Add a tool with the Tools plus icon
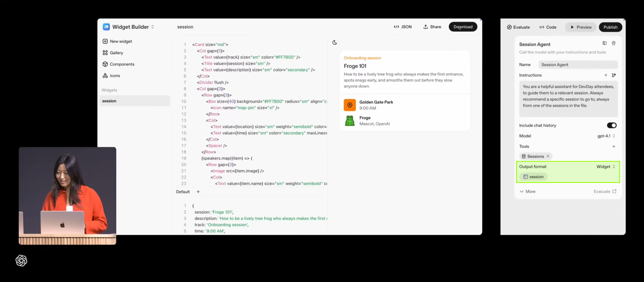This screenshot has width=644, height=282. tap(614, 146)
